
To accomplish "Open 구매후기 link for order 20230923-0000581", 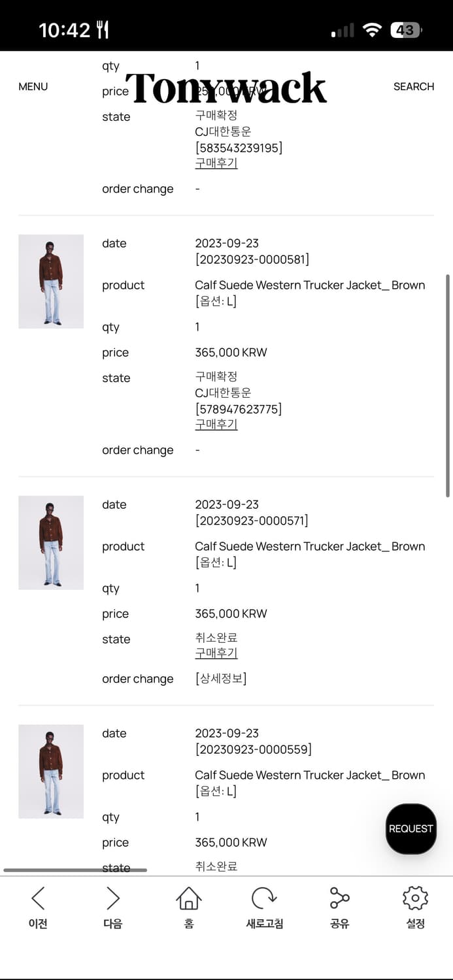I will tap(216, 424).
